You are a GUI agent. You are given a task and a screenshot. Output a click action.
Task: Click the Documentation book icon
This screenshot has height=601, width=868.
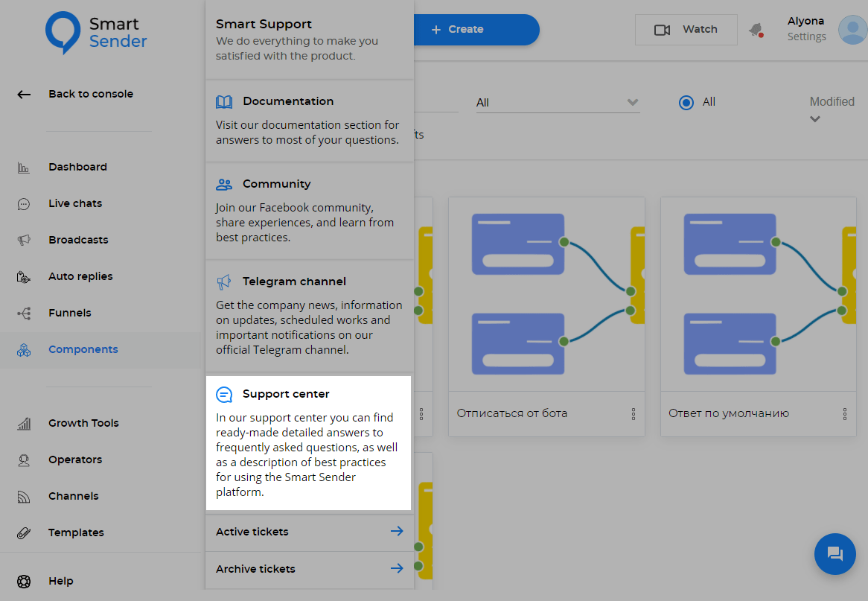[224, 101]
